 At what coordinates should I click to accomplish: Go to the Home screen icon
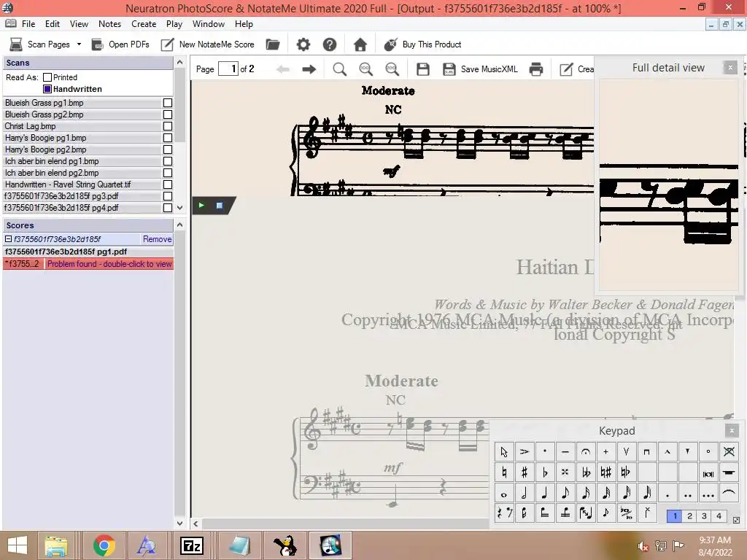(x=360, y=44)
